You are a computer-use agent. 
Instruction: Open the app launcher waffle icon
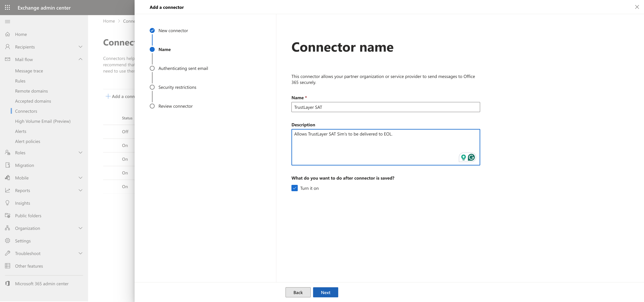tap(8, 8)
